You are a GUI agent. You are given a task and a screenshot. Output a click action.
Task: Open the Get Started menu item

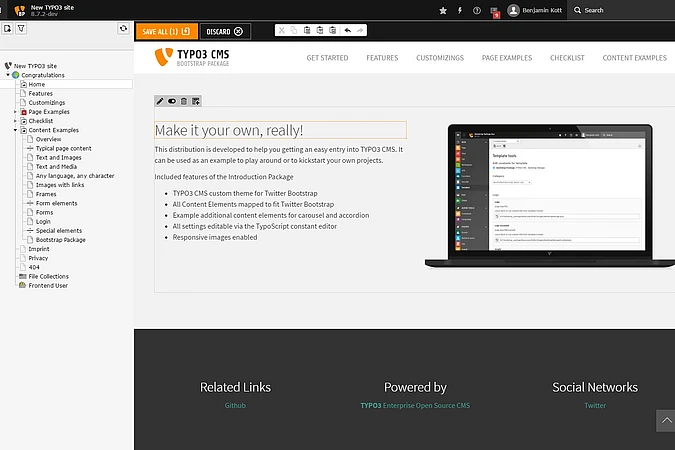coord(327,58)
